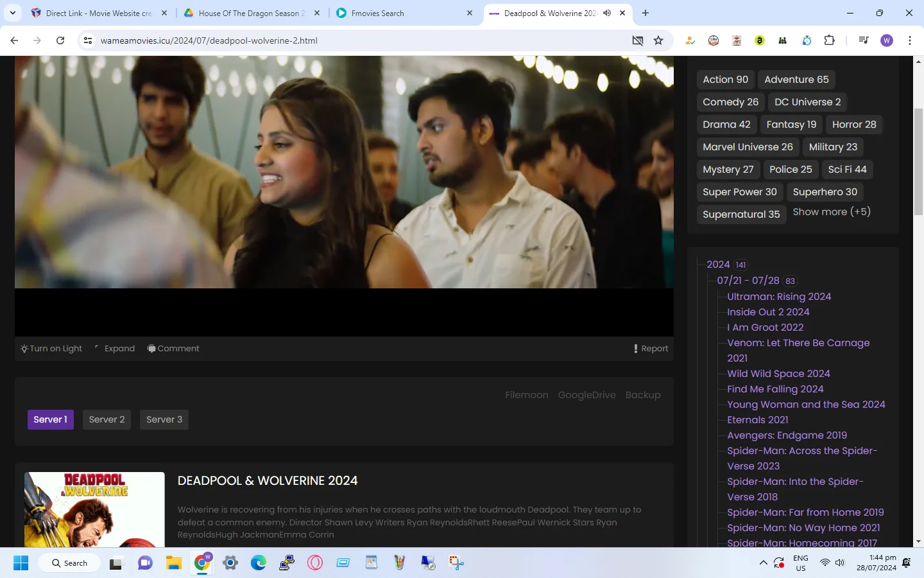Open the blue stopwatch extension

click(x=807, y=40)
